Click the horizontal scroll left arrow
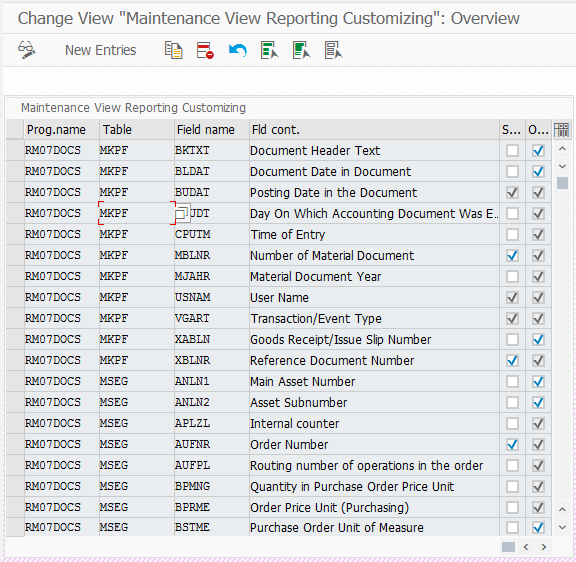 [x=526, y=547]
